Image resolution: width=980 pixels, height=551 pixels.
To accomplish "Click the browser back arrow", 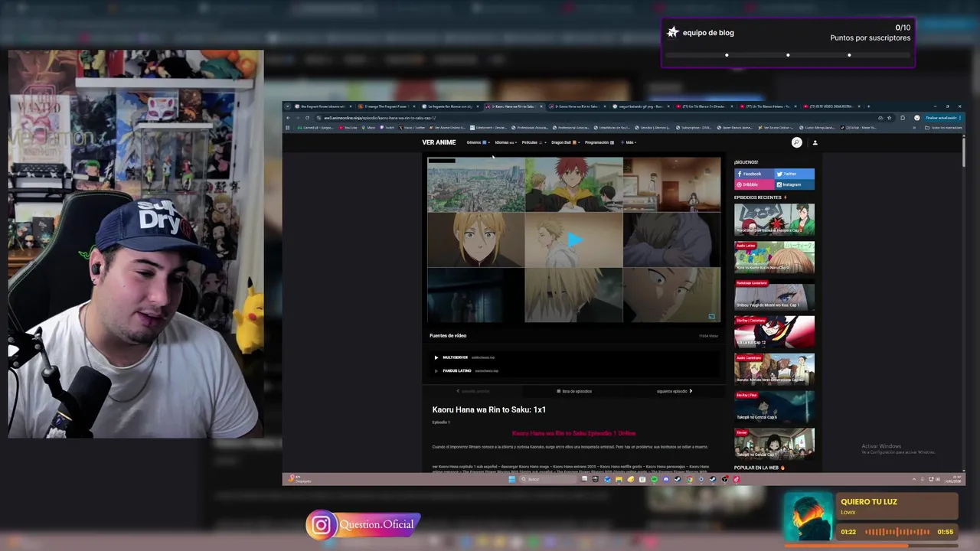I will [288, 118].
